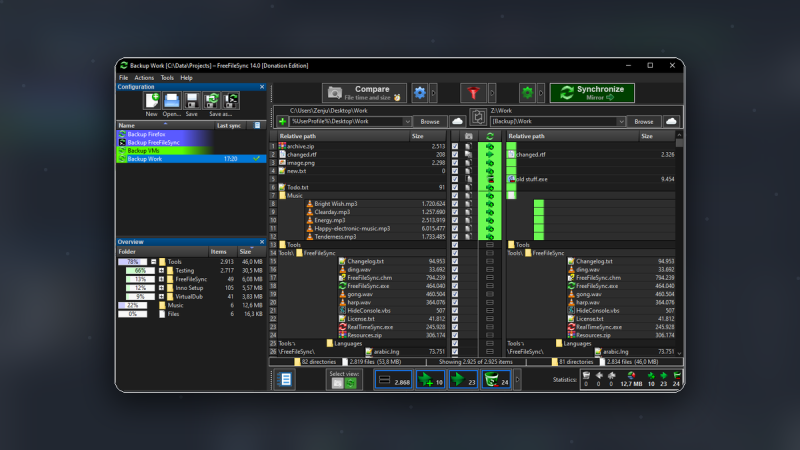The width and height of the screenshot is (800, 450).
Task: Click the log panel icon at bottom left
Action: click(x=285, y=380)
